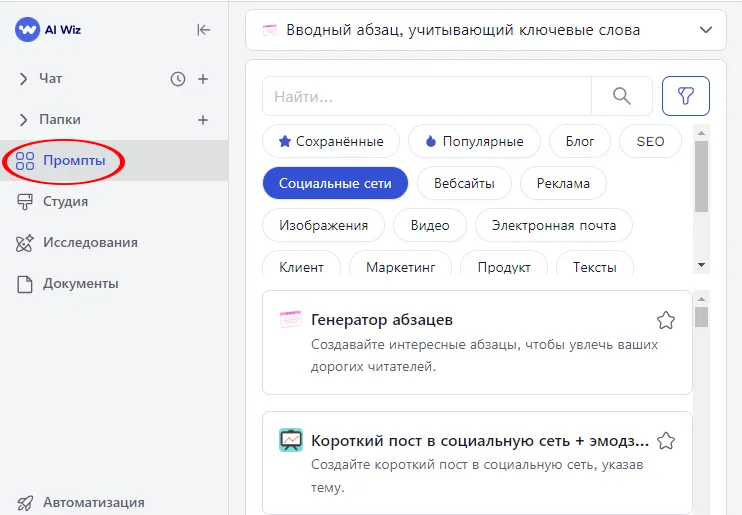Select the Изображения category chip

(x=324, y=225)
